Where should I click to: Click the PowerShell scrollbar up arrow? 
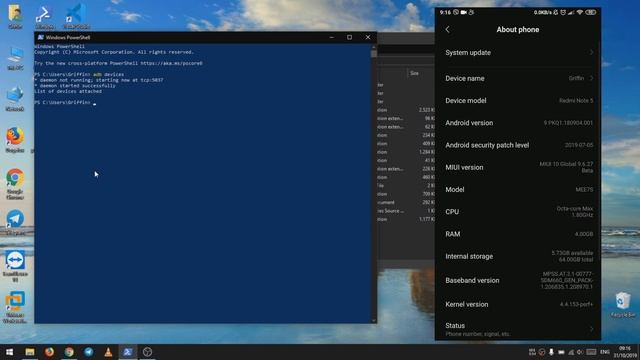373,47
